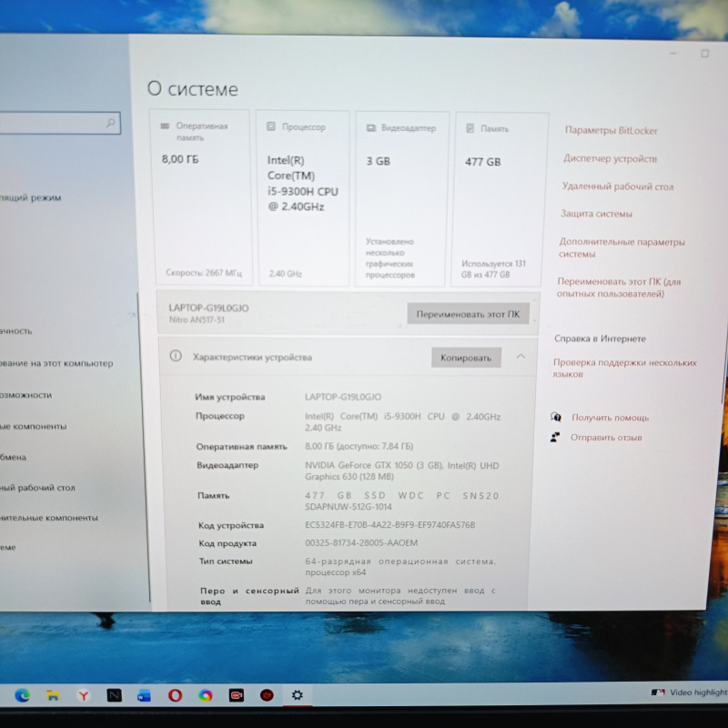Open the red round app on the taskbar
728x728 pixels.
267,695
